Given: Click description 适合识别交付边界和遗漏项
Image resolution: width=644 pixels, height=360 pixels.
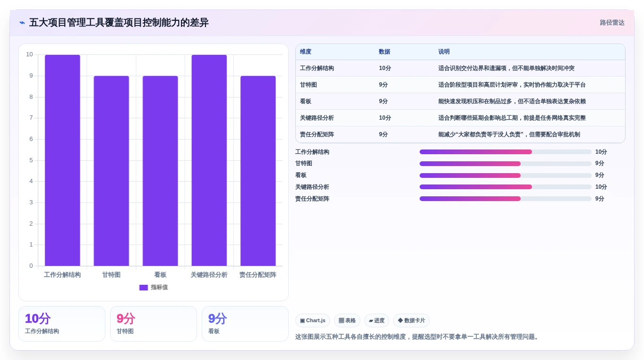Looking at the screenshot, I should (x=507, y=68).
